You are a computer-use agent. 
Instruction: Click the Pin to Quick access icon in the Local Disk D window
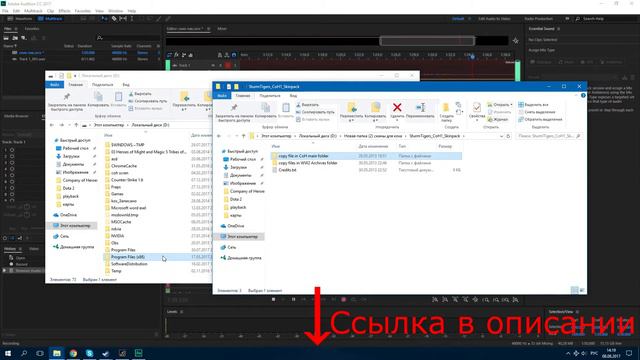click(x=67, y=96)
